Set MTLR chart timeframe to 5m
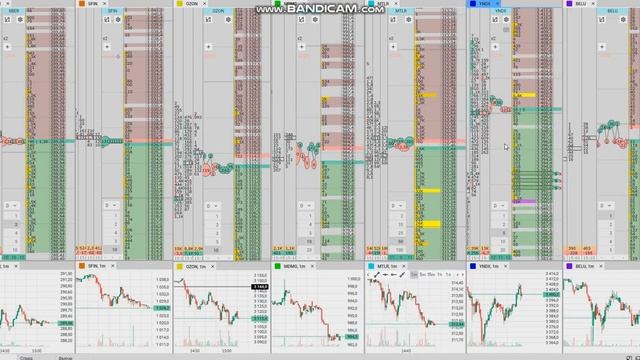The image size is (640, 360). click(x=422, y=275)
